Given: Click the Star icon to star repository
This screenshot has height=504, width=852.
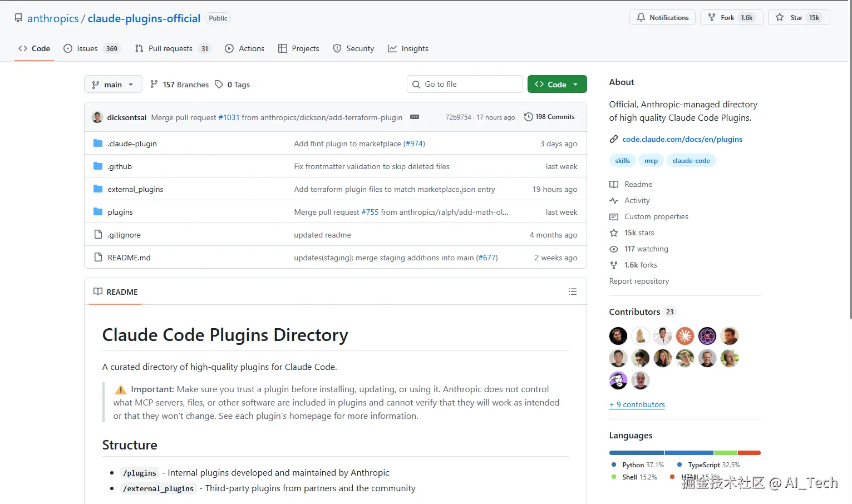Looking at the screenshot, I should 780,18.
